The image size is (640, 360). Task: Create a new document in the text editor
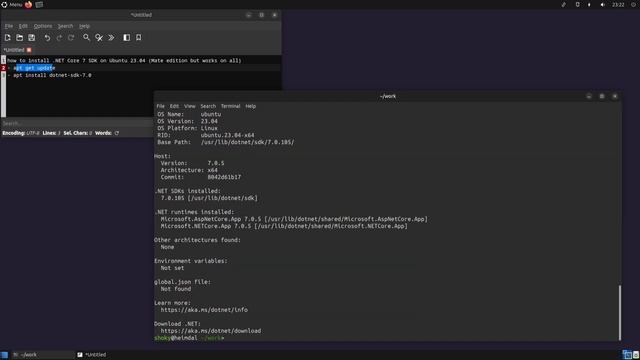[x=7, y=38]
